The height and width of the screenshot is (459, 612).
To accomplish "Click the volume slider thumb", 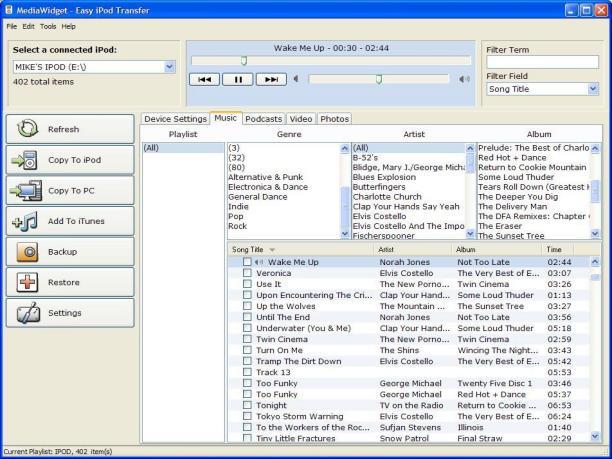I will pos(379,79).
